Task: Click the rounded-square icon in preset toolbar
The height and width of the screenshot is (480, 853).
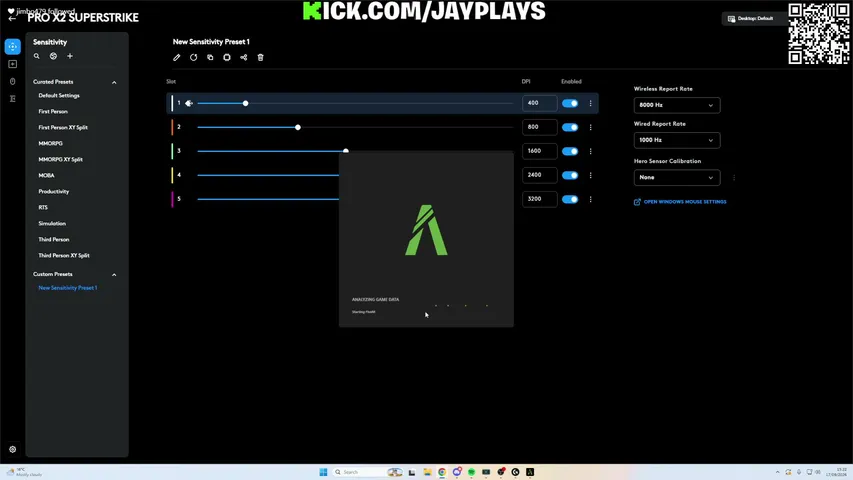Action: pos(227,57)
